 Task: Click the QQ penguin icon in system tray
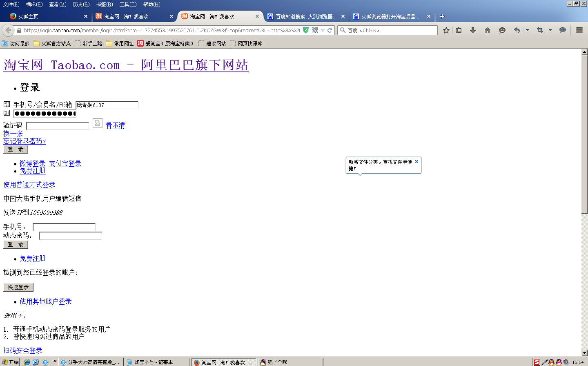(552, 362)
